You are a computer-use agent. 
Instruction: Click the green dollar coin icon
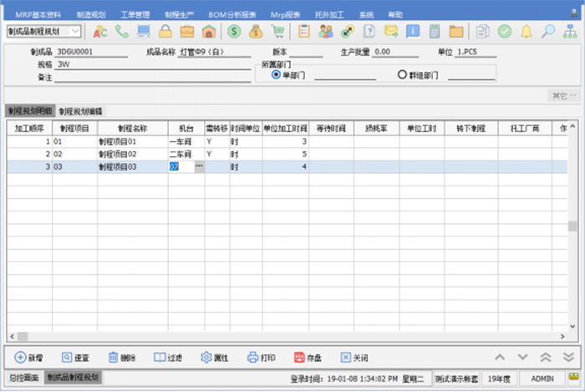click(x=234, y=31)
